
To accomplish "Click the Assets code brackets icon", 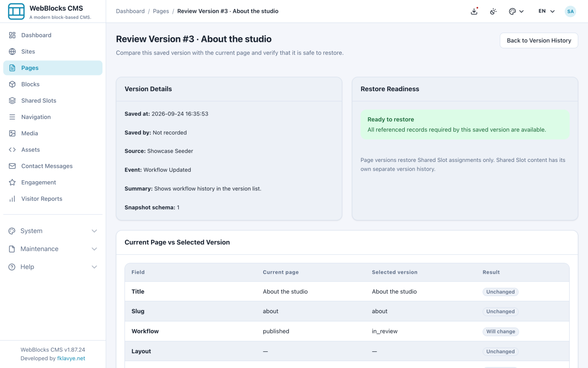I will coord(12,149).
